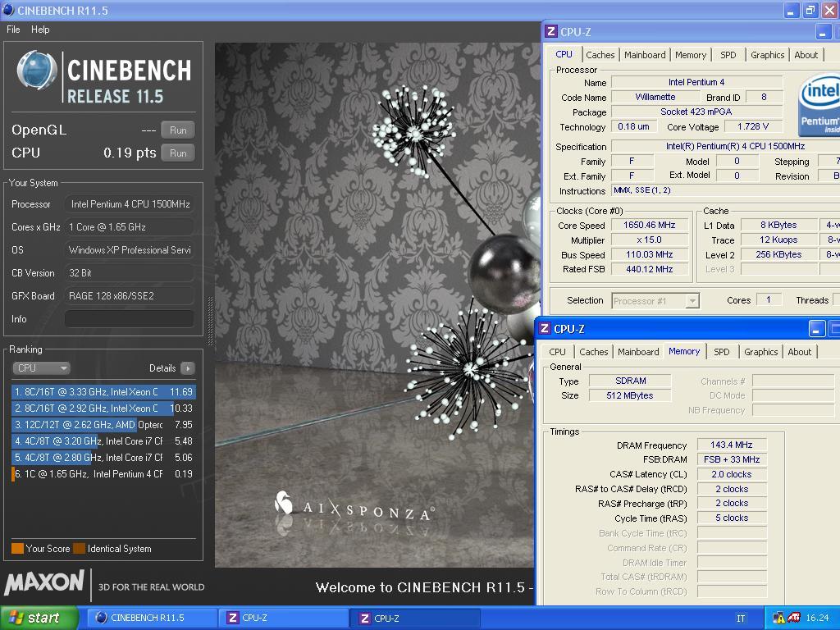The width and height of the screenshot is (840, 630).
Task: Open Memory tab in upper CPU-Z window
Action: tap(690, 55)
